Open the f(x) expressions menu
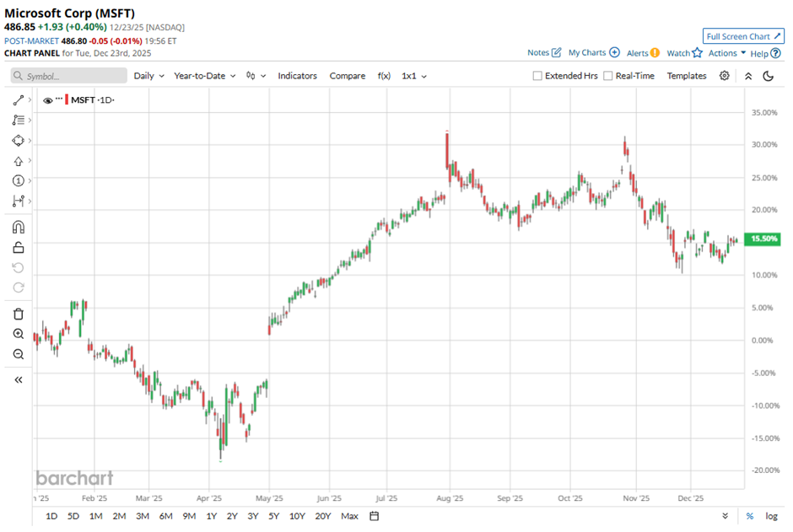This screenshot has height=532, width=793. pyautogui.click(x=384, y=76)
